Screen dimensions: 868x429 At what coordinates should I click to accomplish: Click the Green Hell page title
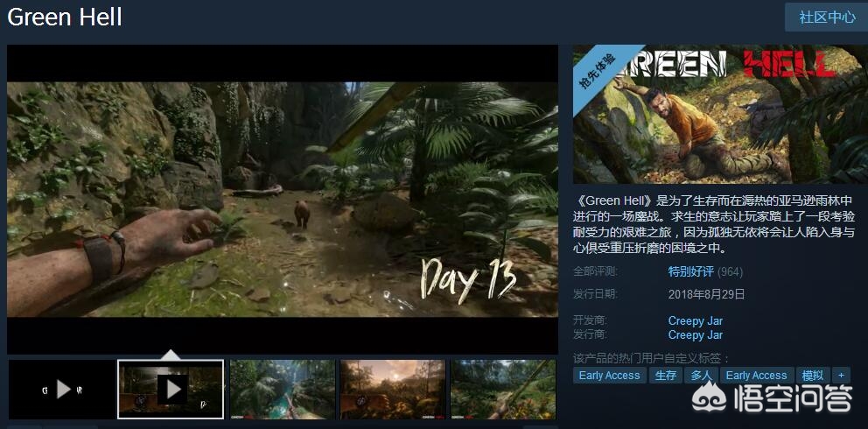(x=65, y=17)
